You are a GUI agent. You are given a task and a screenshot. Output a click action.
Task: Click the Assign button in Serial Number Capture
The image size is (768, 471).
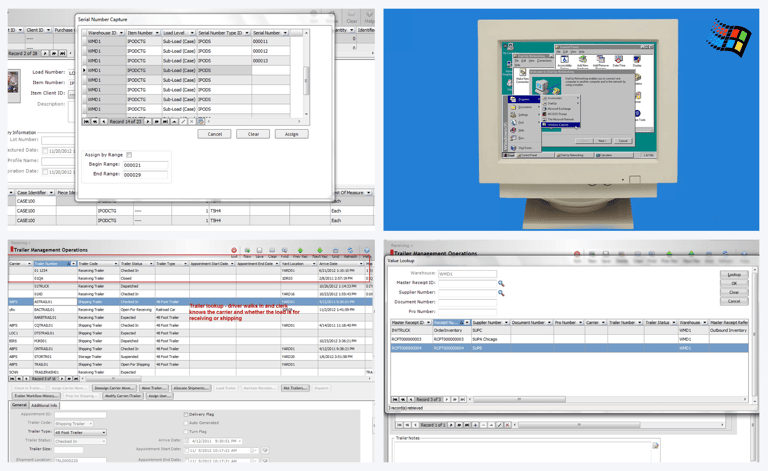291,134
